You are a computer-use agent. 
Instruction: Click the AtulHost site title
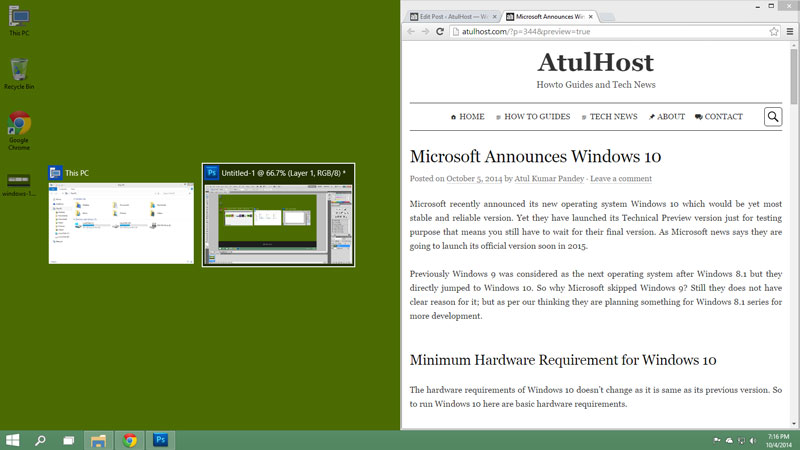pyautogui.click(x=595, y=62)
